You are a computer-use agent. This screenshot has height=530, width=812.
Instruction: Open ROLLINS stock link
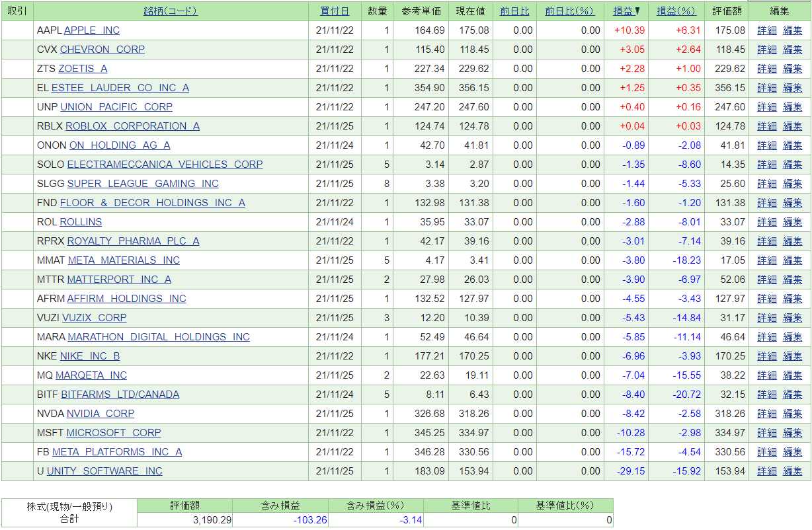point(81,222)
